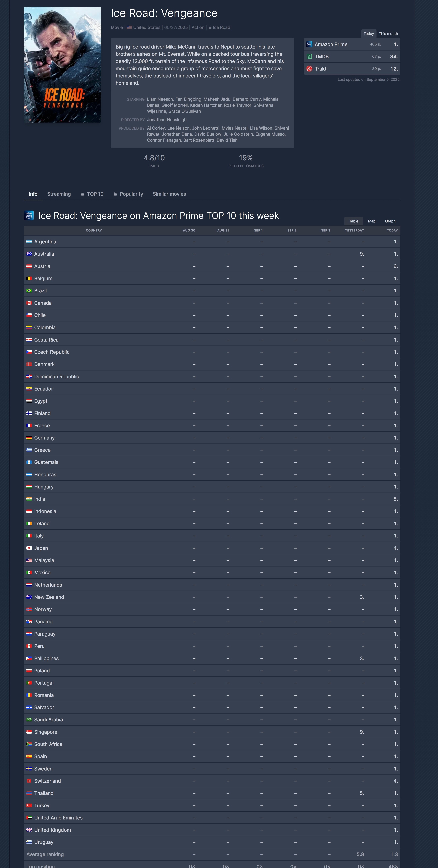The image size is (438, 868).
Task: Click the South Africa flag icon
Action: 29,744
